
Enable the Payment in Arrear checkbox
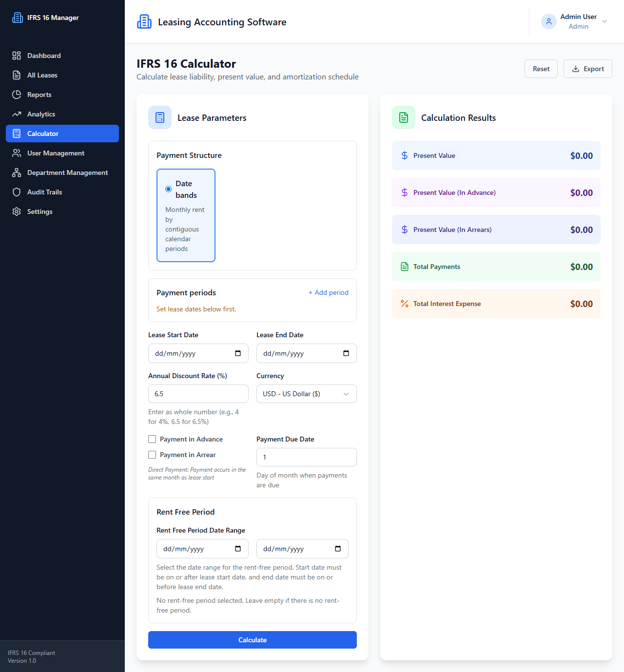(152, 455)
